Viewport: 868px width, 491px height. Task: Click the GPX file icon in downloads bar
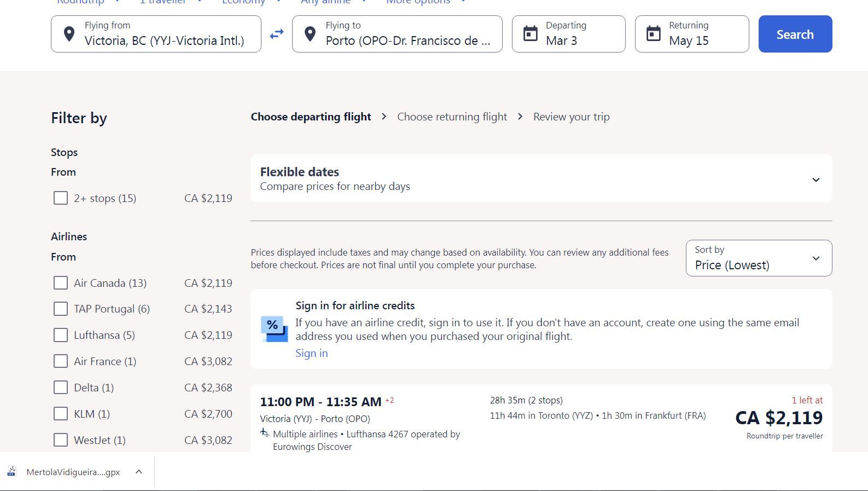pos(11,472)
